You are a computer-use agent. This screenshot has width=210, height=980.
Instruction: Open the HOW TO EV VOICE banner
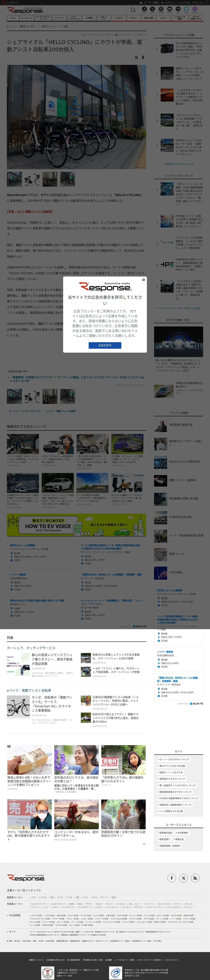(x=76, y=525)
